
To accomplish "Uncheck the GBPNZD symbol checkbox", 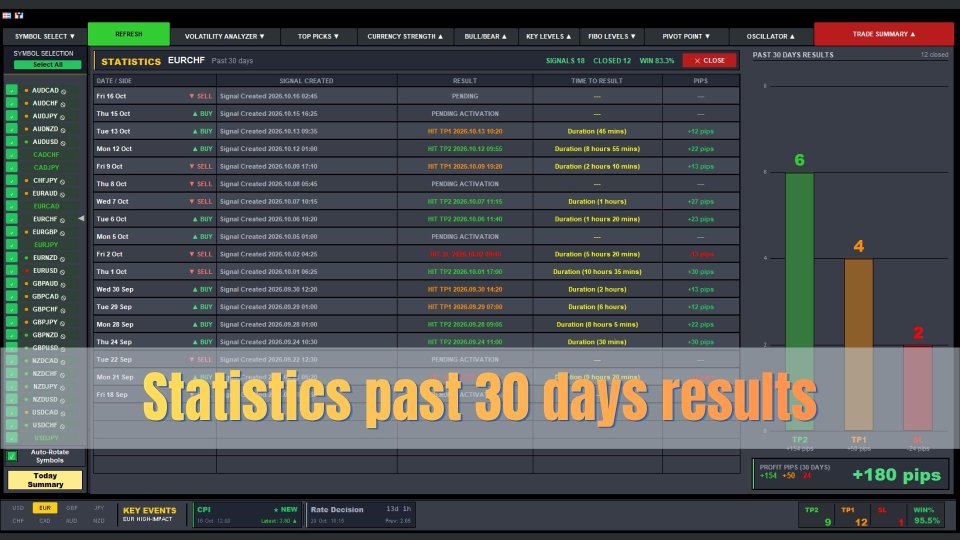I will tap(12, 334).
